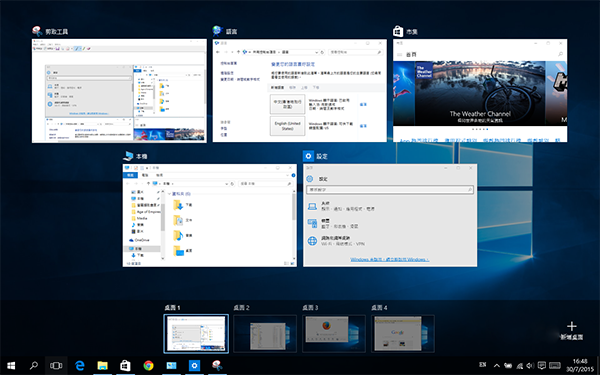Open the Network globe icon in 設定
The width and height of the screenshot is (600, 375).
[x=312, y=241]
